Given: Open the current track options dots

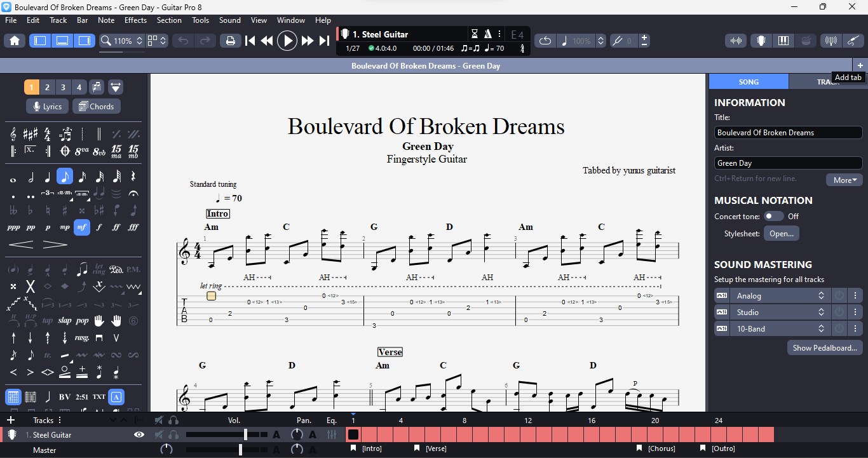Looking at the screenshot, I should point(499,34).
